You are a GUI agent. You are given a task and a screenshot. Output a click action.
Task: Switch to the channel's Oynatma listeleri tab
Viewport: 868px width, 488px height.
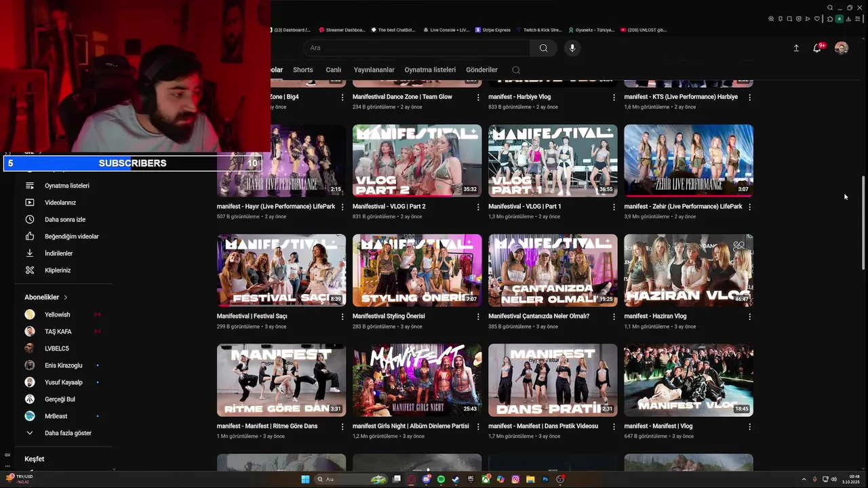point(430,70)
